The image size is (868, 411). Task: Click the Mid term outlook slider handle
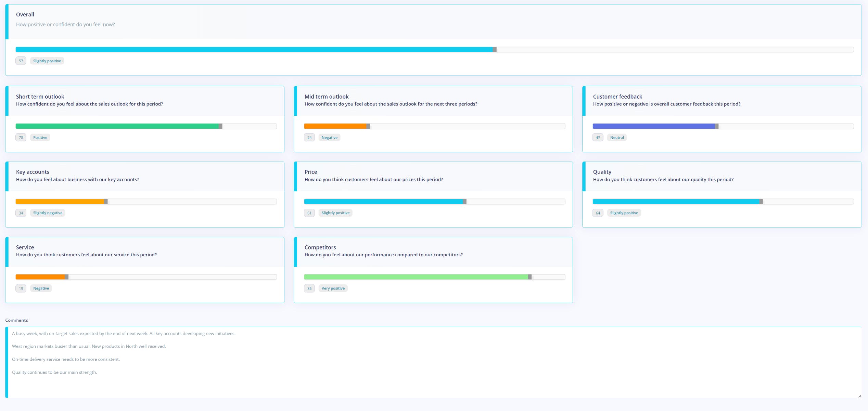click(x=368, y=126)
